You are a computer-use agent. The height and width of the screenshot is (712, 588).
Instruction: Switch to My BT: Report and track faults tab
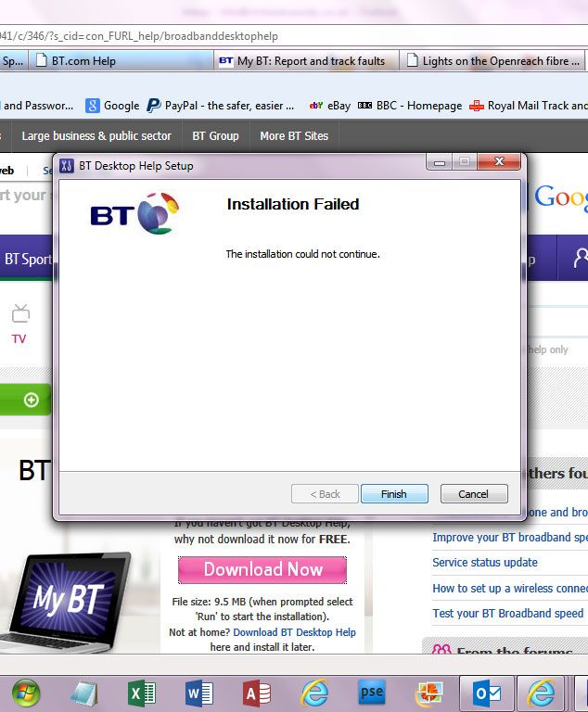tap(306, 61)
